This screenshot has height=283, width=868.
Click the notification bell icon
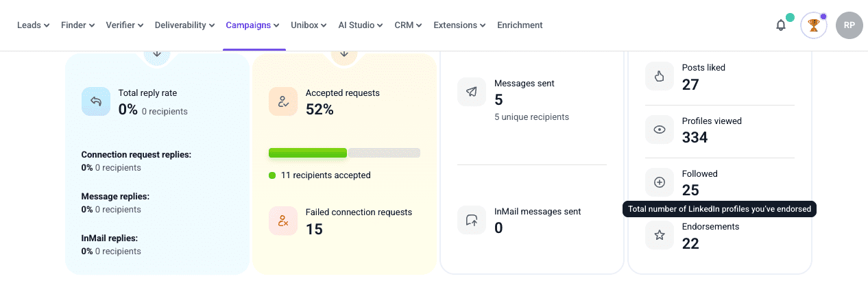(780, 25)
